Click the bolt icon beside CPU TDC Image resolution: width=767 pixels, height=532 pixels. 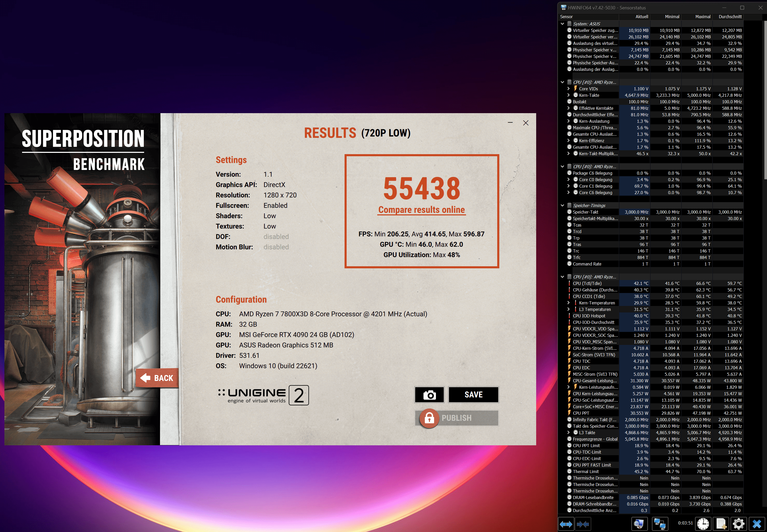(x=569, y=361)
